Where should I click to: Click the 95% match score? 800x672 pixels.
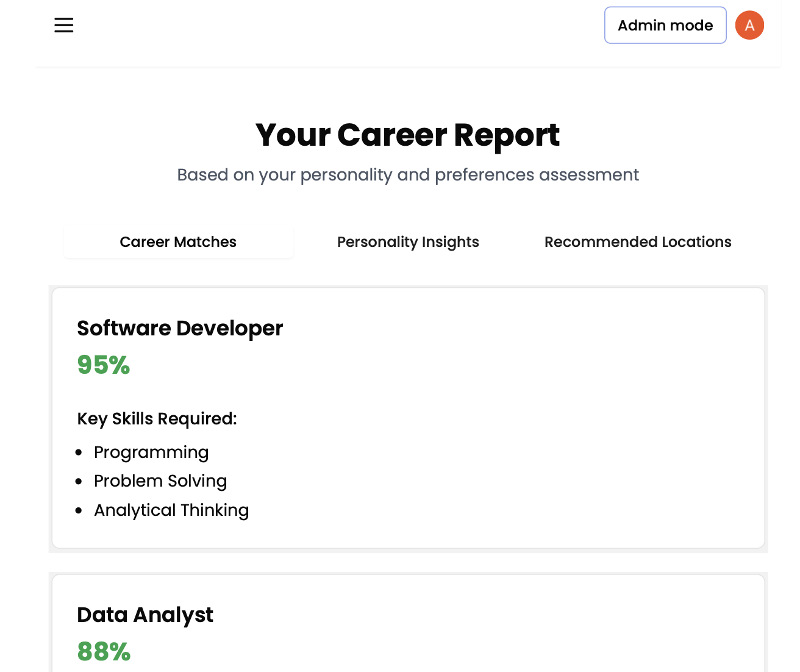click(x=103, y=365)
